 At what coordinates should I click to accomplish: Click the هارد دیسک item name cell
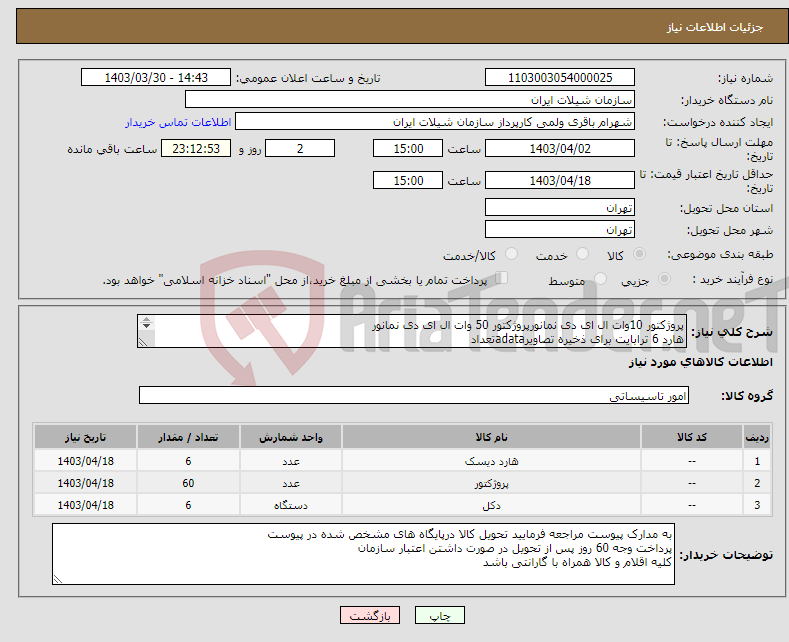[491, 461]
